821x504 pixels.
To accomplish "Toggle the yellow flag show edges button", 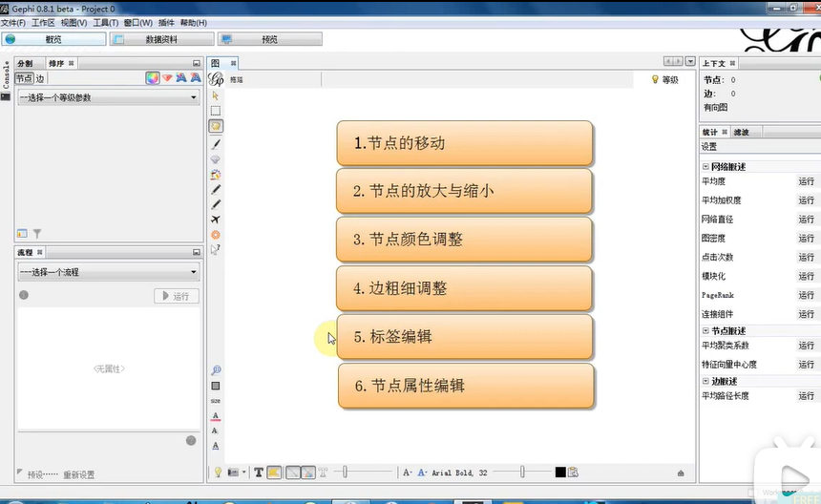I will pos(274,472).
